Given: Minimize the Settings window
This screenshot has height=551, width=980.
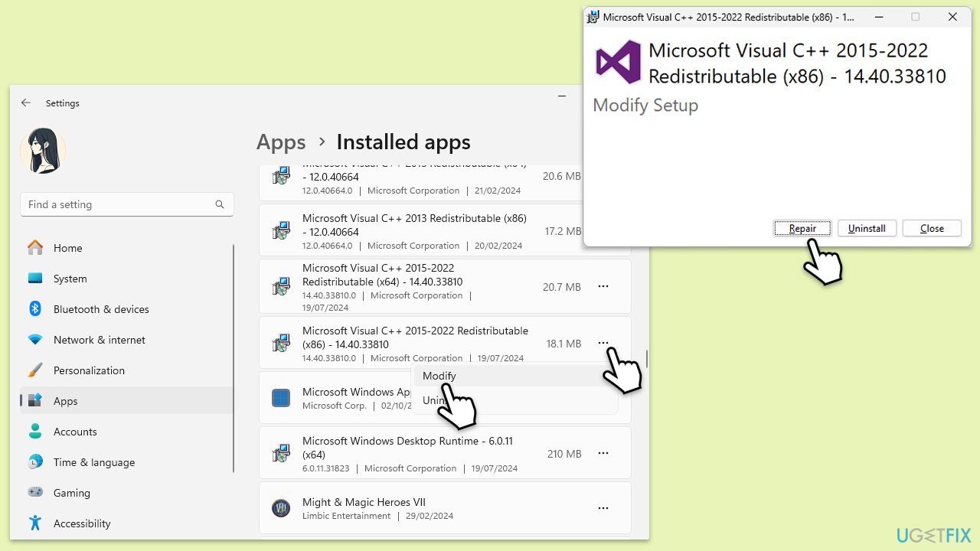Looking at the screenshot, I should (563, 97).
